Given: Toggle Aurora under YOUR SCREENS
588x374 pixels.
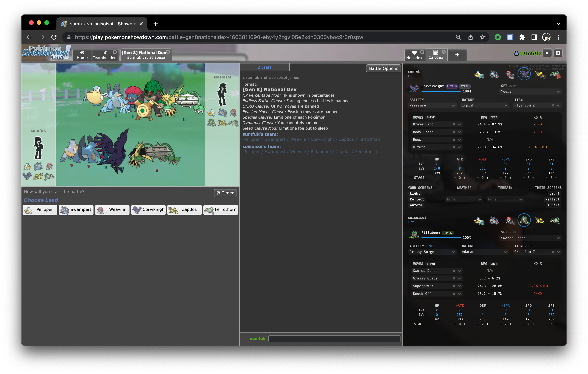Looking at the screenshot, I should [x=416, y=205].
